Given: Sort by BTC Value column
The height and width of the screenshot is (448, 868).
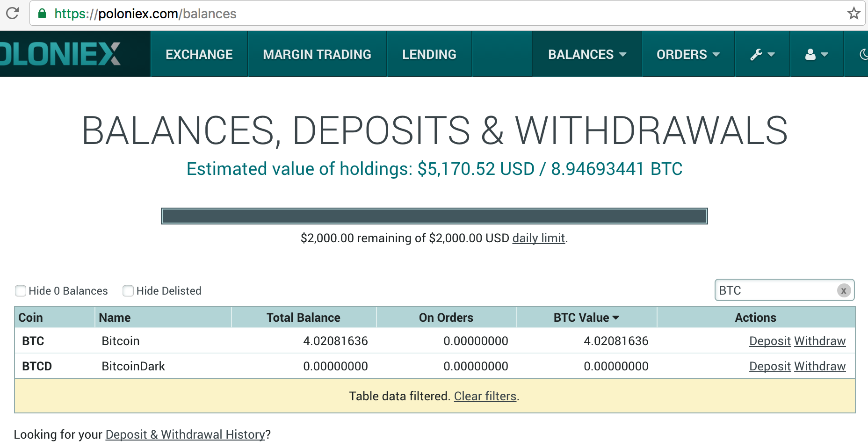Looking at the screenshot, I should (x=586, y=318).
